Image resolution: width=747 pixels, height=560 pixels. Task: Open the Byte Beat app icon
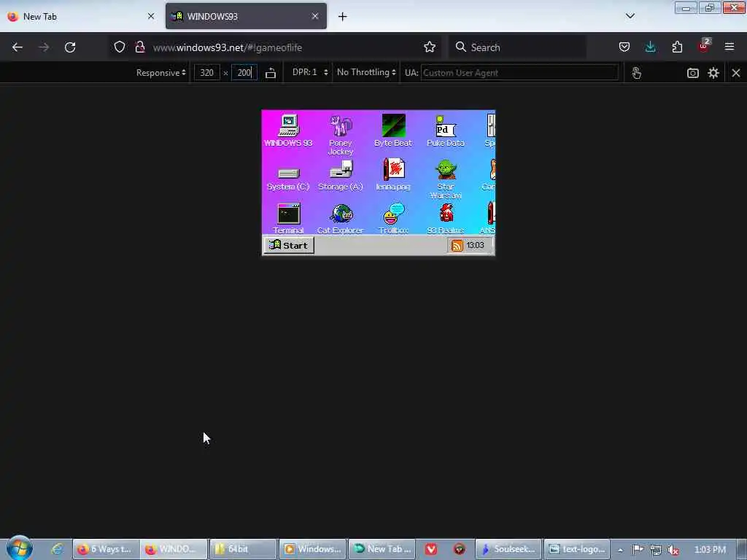[x=393, y=130]
